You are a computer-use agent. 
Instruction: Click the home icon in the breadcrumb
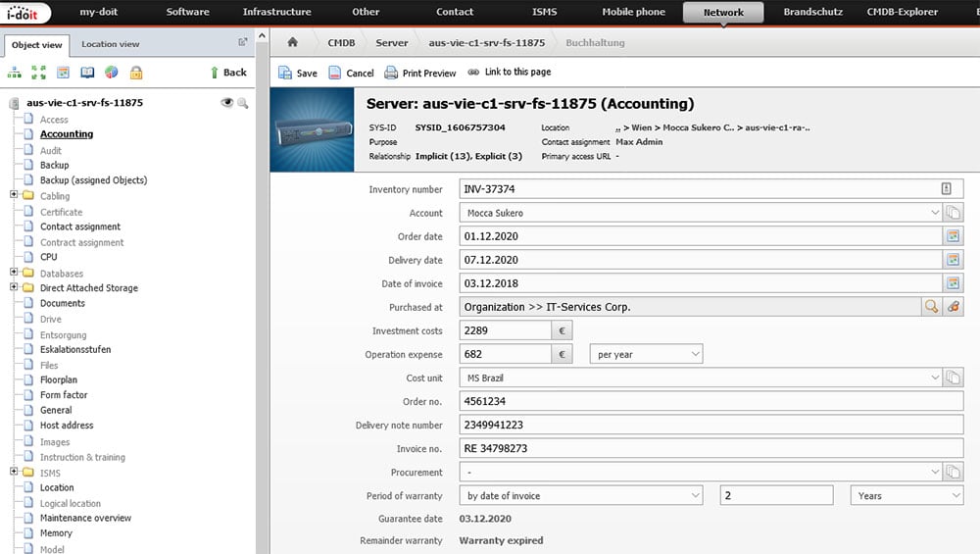[292, 43]
